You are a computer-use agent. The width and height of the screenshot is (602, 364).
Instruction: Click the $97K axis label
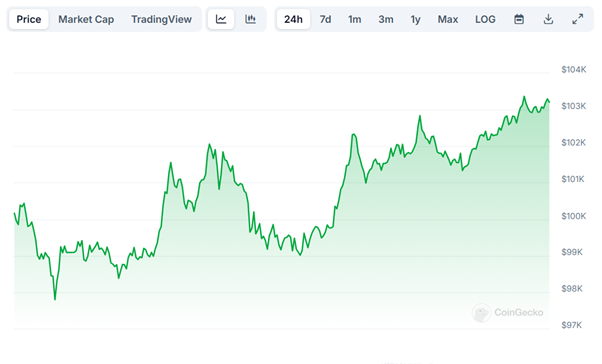(572, 325)
